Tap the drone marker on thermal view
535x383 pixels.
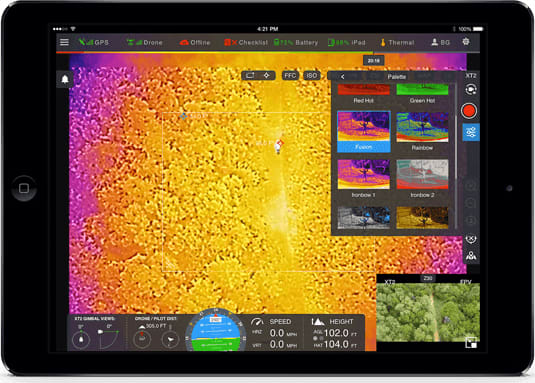tap(278, 147)
